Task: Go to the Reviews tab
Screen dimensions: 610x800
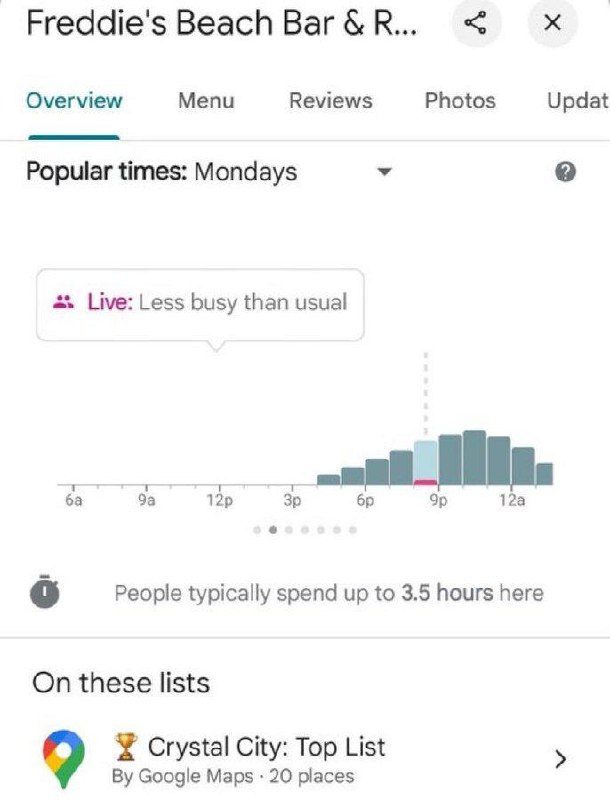Action: point(330,101)
